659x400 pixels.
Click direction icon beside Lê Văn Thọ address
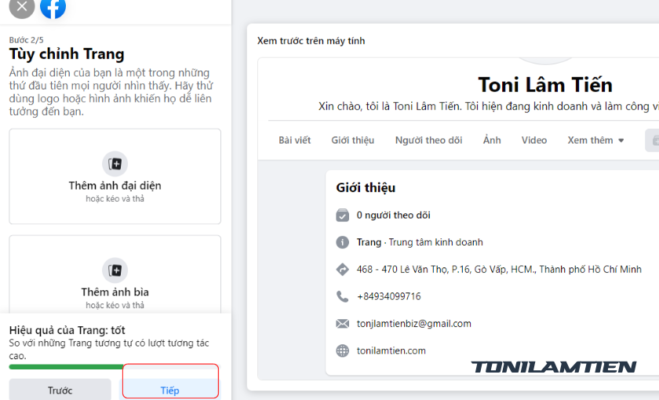pyautogui.click(x=343, y=269)
